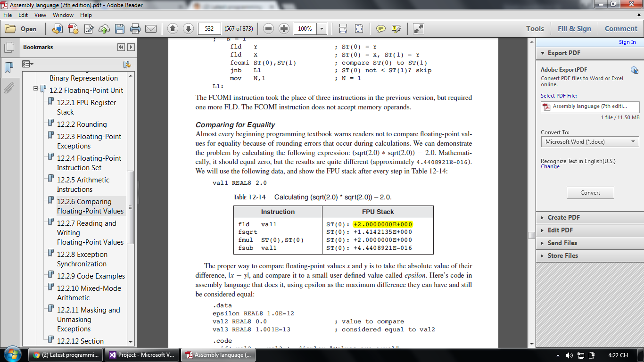
Task: Go to previous page with up arrow
Action: pyautogui.click(x=173, y=29)
